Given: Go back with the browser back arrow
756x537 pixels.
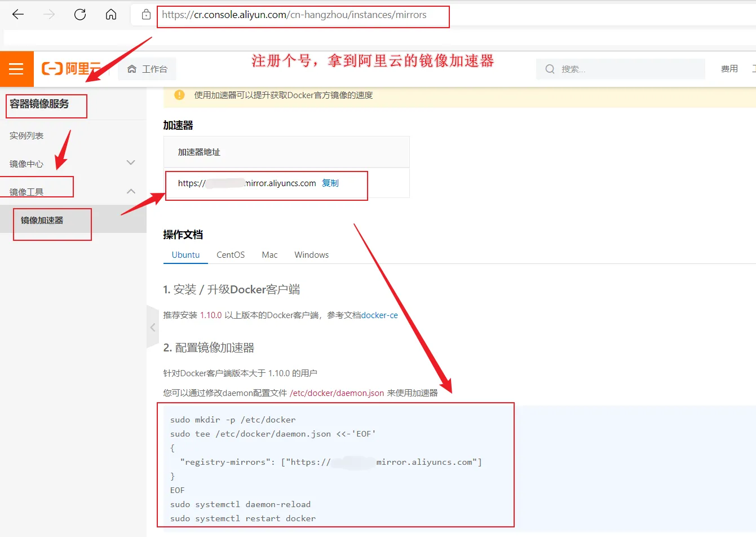Looking at the screenshot, I should [x=18, y=15].
